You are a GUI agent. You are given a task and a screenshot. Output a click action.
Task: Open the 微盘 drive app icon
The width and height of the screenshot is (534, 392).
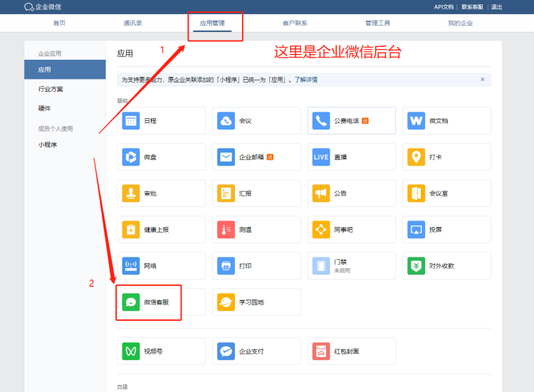pos(131,157)
